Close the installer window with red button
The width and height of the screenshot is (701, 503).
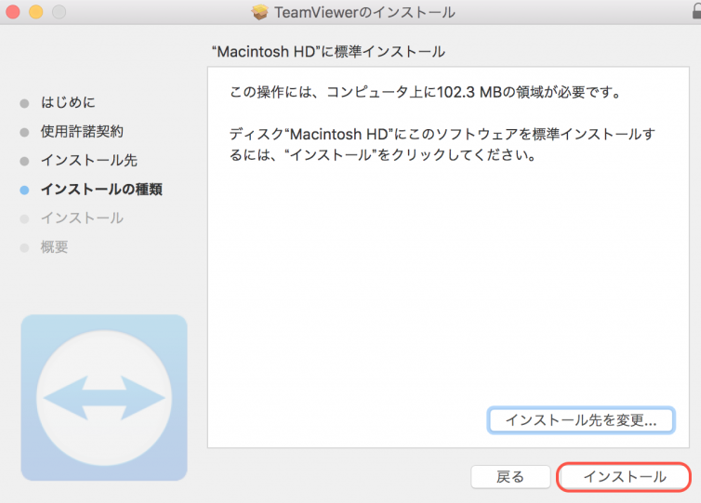point(13,12)
